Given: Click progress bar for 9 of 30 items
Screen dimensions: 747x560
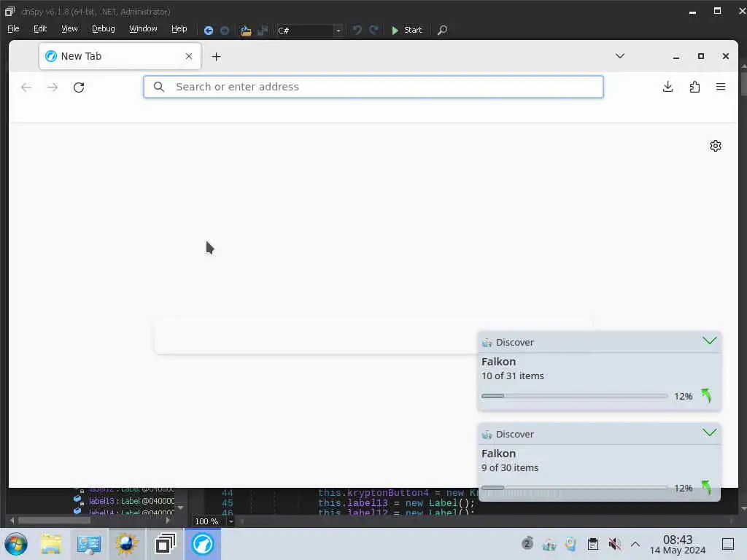Looking at the screenshot, I should [x=574, y=488].
